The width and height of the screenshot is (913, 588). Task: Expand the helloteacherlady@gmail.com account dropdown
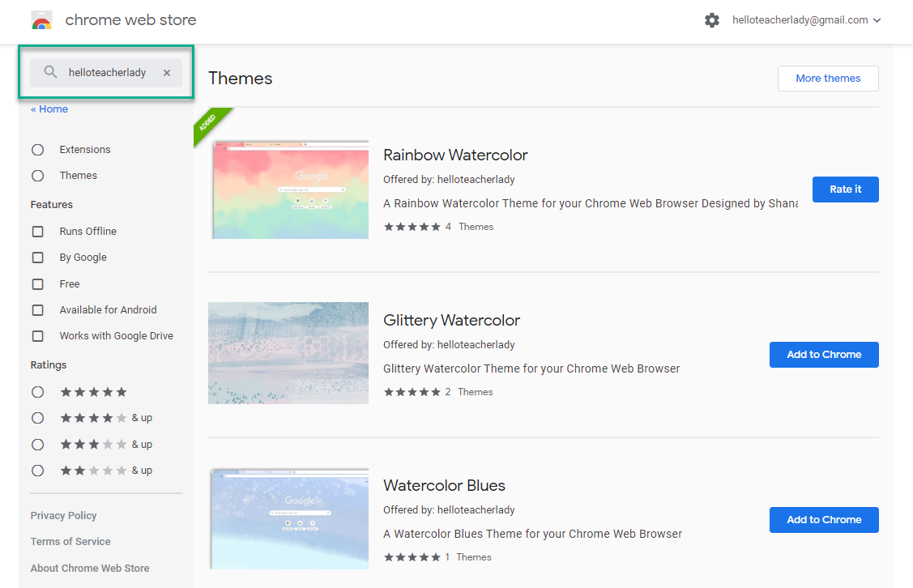pos(806,19)
